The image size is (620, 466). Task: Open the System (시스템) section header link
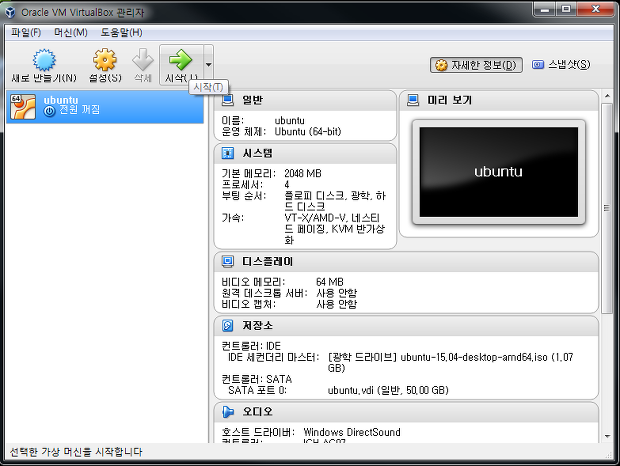coord(257,153)
